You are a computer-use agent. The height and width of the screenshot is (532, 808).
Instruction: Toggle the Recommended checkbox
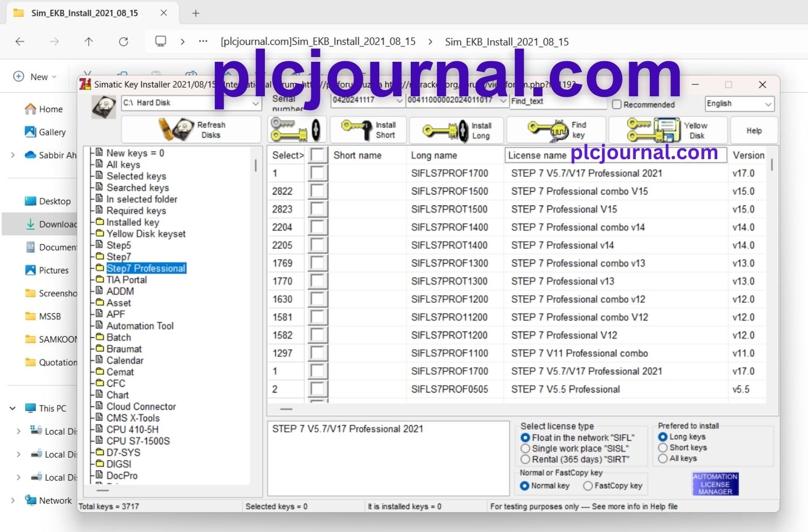[616, 105]
